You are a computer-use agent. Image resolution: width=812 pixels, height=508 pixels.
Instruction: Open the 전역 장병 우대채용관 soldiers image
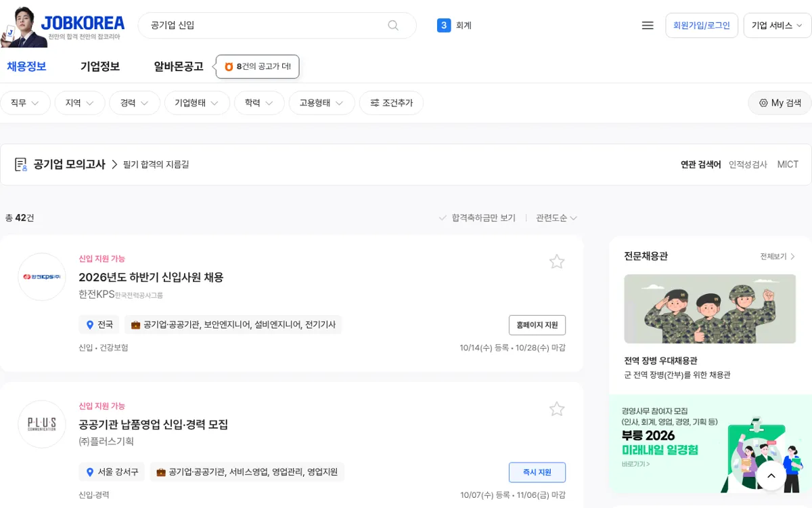[x=710, y=309]
